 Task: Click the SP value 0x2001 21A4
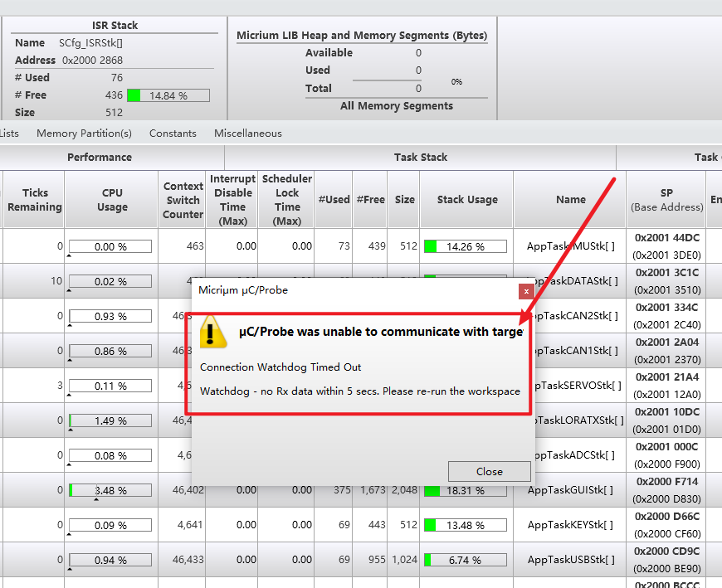point(666,377)
